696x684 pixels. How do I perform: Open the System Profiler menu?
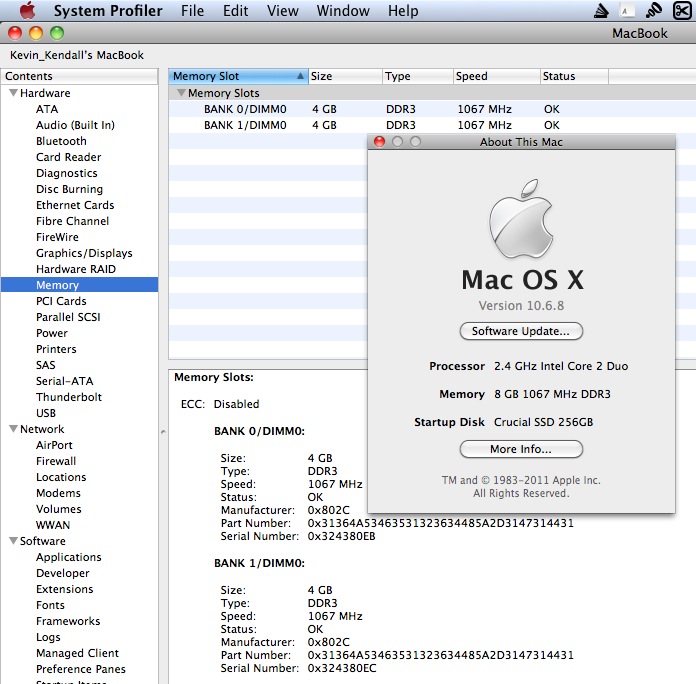tap(108, 10)
